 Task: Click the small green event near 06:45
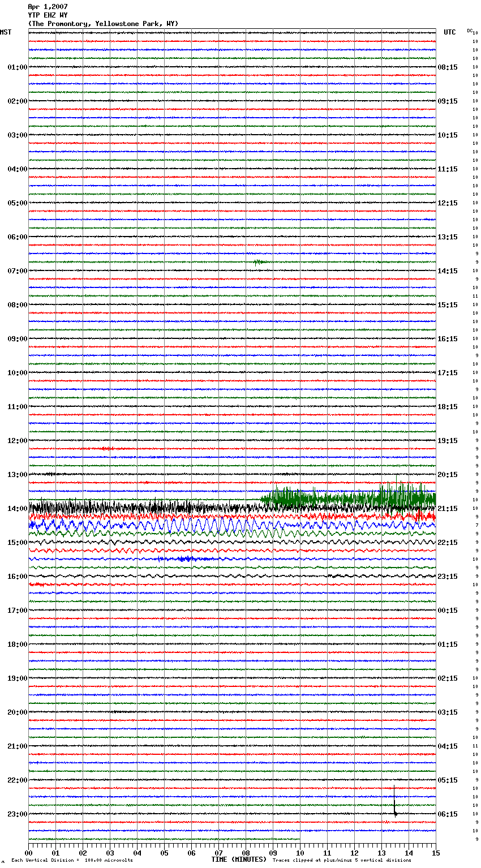(259, 262)
